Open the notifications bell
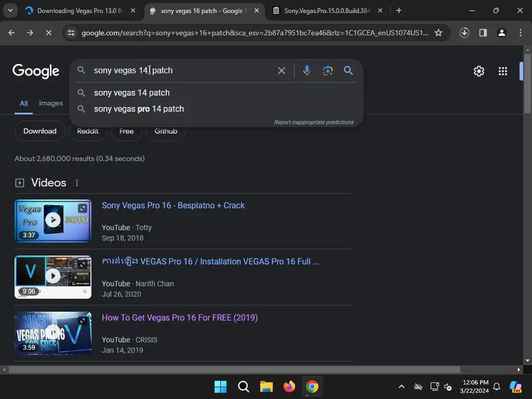 pos(497,387)
